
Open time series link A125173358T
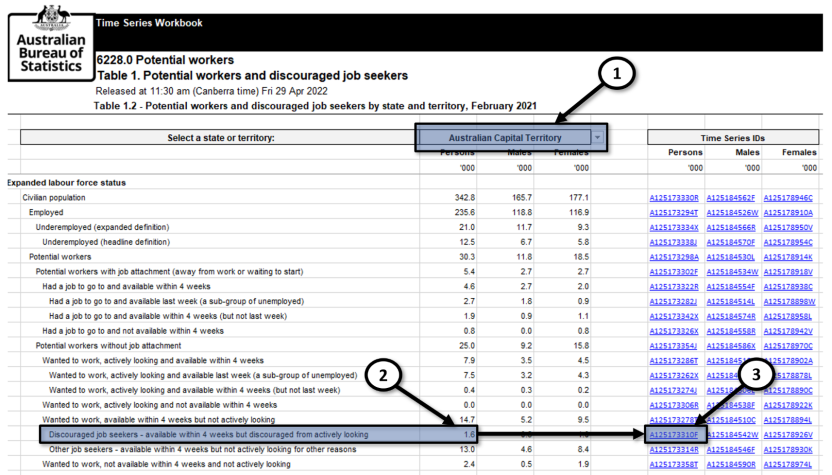point(674,465)
